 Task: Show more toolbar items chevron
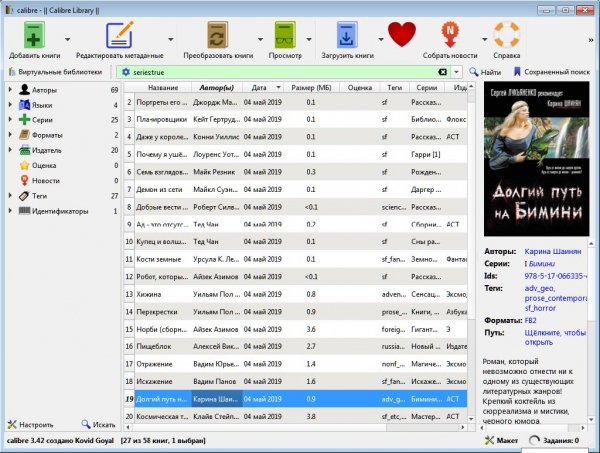tap(591, 40)
